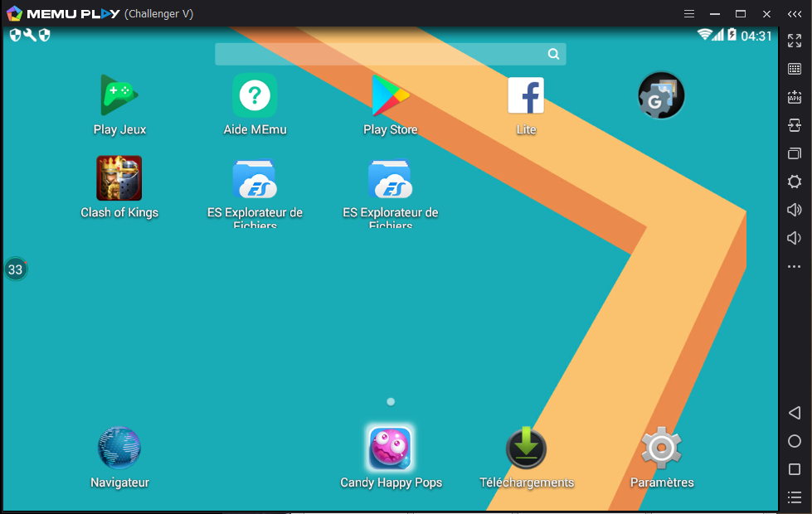The width and height of the screenshot is (812, 514).
Task: Open the Paramètres settings app
Action: pyautogui.click(x=661, y=448)
